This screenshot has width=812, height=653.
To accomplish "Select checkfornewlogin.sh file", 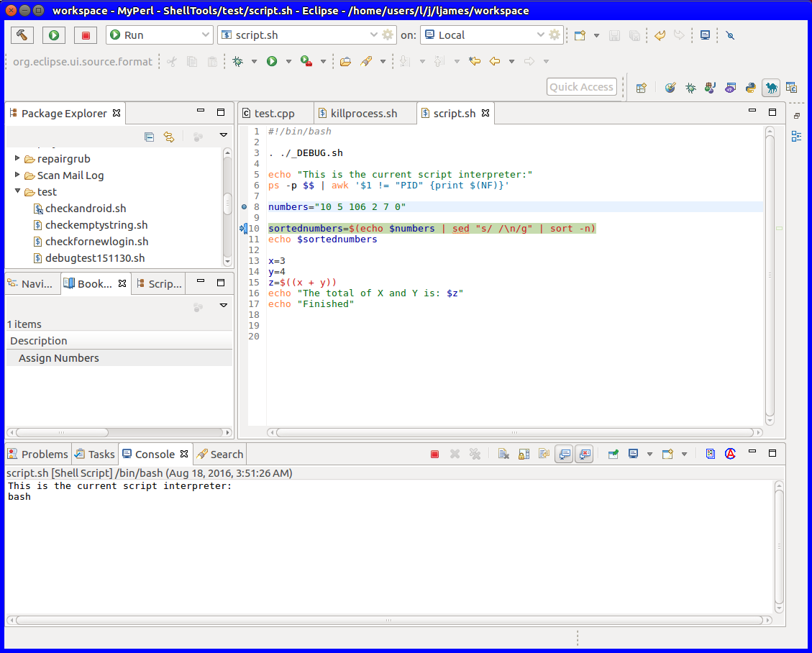I will [97, 242].
